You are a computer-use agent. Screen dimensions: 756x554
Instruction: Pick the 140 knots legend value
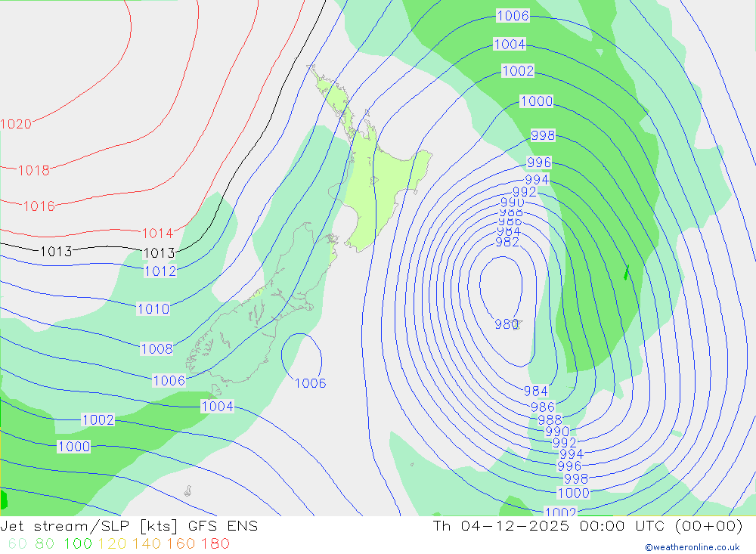click(147, 543)
